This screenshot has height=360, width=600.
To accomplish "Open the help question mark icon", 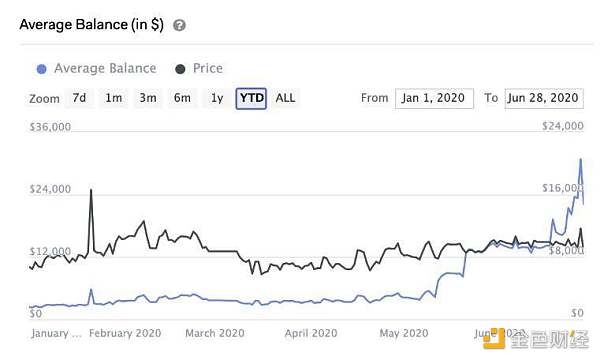I will click(x=179, y=25).
